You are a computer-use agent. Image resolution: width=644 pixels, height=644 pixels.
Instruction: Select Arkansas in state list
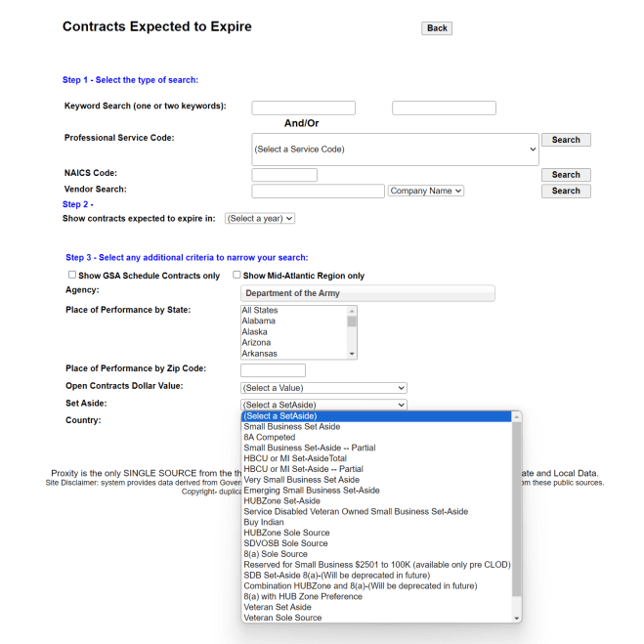point(294,354)
